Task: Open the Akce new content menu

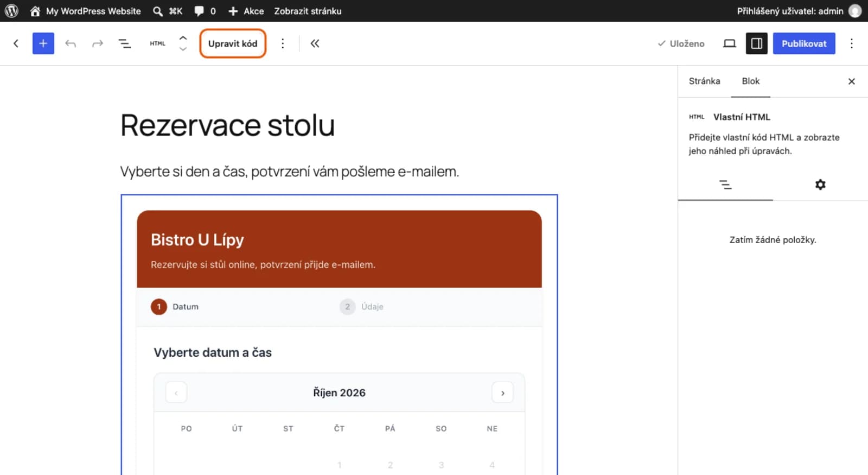Action: click(x=246, y=11)
